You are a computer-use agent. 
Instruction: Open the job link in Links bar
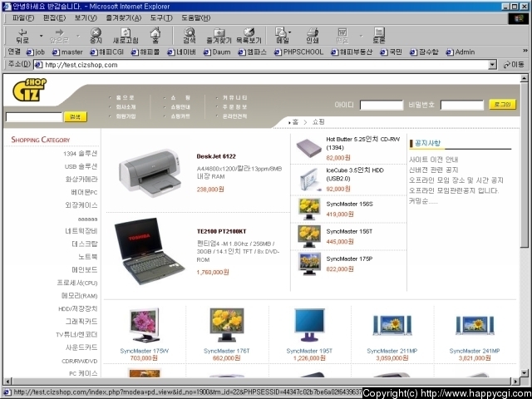[36, 52]
